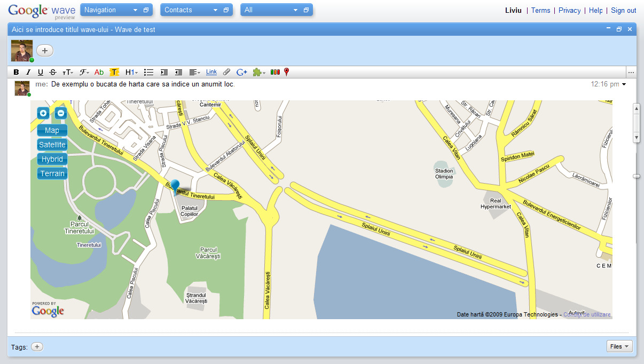644x364 pixels.
Task: Click the Parcul Tineretului label on the map
Action: coord(79,228)
